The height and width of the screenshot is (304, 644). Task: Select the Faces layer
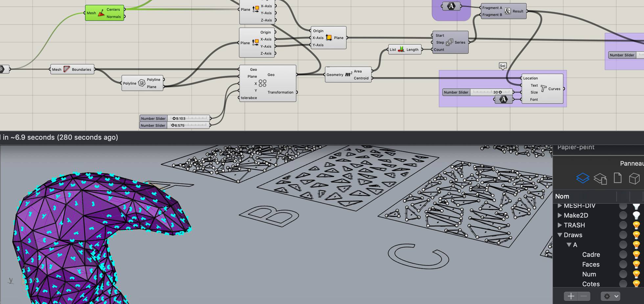591,264
